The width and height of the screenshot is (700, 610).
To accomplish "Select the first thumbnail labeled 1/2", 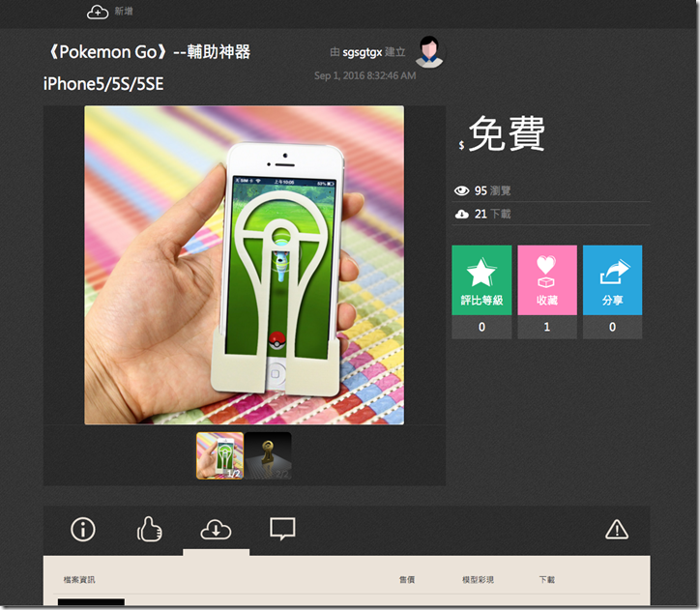I will coord(220,455).
